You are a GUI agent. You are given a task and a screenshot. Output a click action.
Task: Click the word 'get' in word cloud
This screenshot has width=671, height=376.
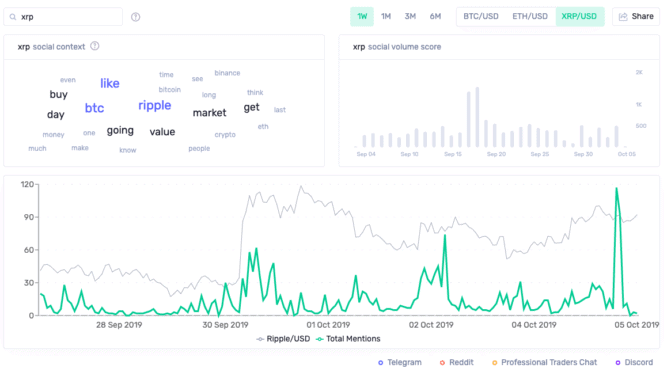[252, 107]
